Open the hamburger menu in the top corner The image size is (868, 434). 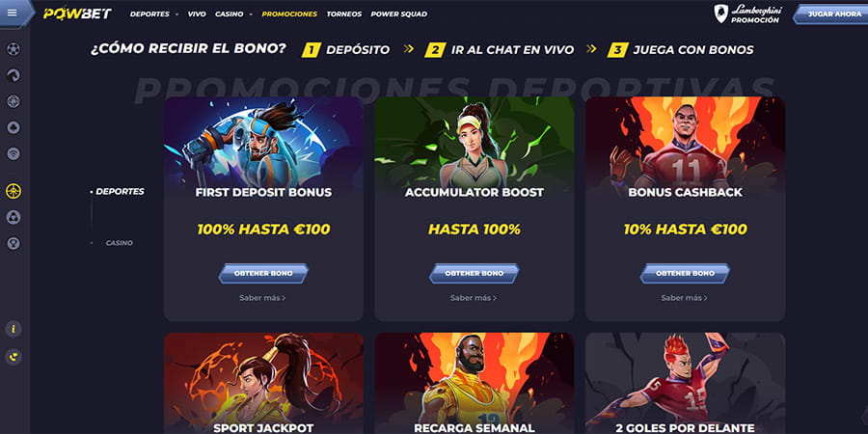point(13,14)
